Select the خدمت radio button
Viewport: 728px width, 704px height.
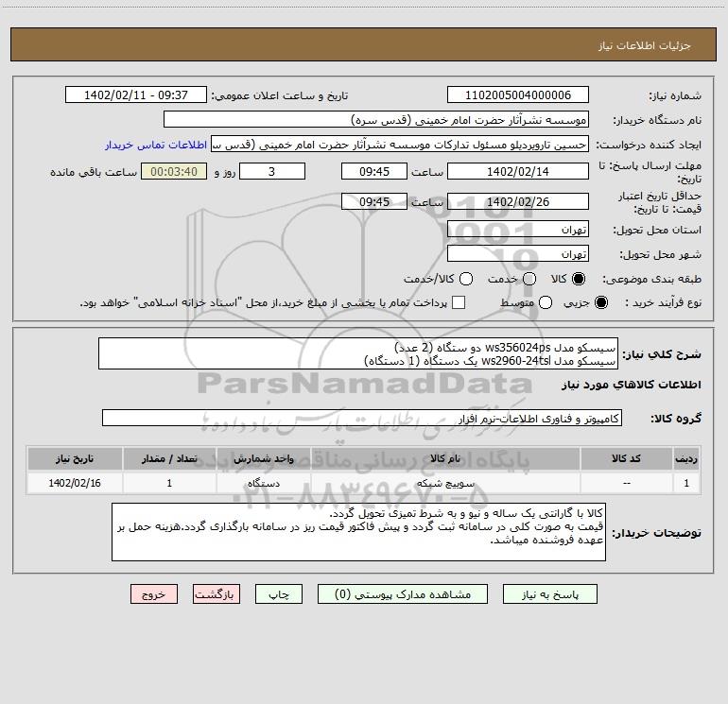coord(529,279)
